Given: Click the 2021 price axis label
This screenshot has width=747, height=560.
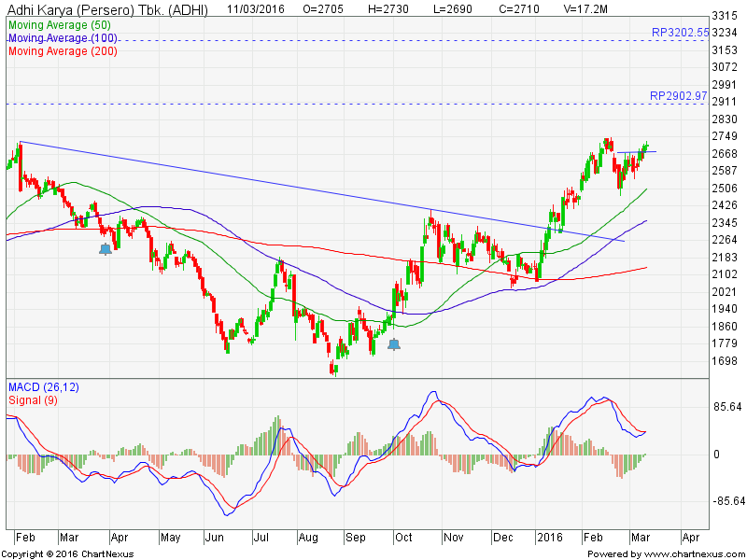Looking at the screenshot, I should point(726,292).
